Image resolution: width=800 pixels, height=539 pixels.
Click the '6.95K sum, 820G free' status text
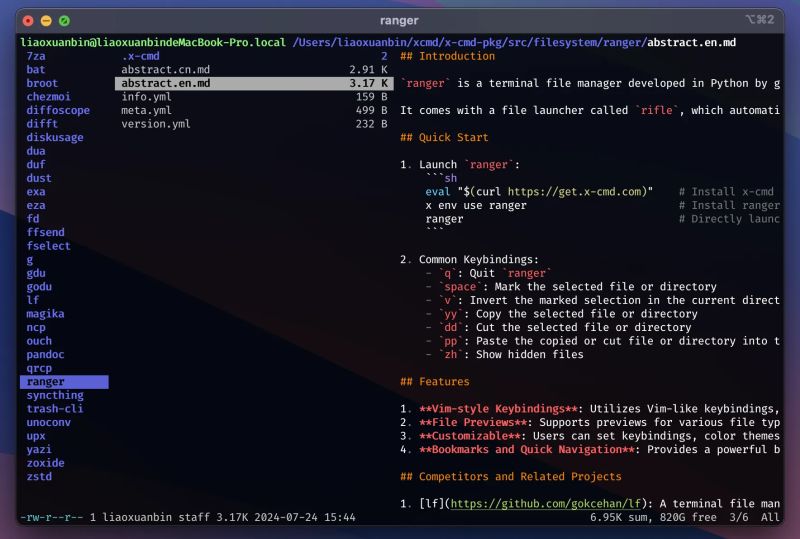click(653, 517)
